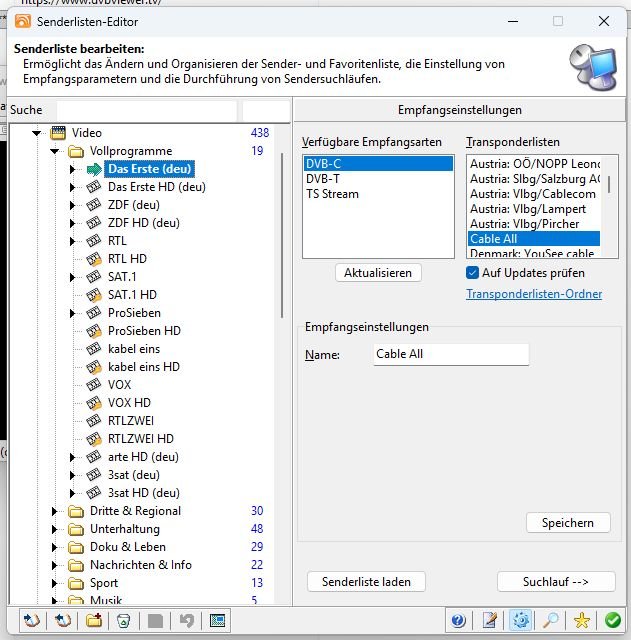The image size is (631, 640).
Task: Click the yellow star favorites icon
Action: pyautogui.click(x=582, y=620)
